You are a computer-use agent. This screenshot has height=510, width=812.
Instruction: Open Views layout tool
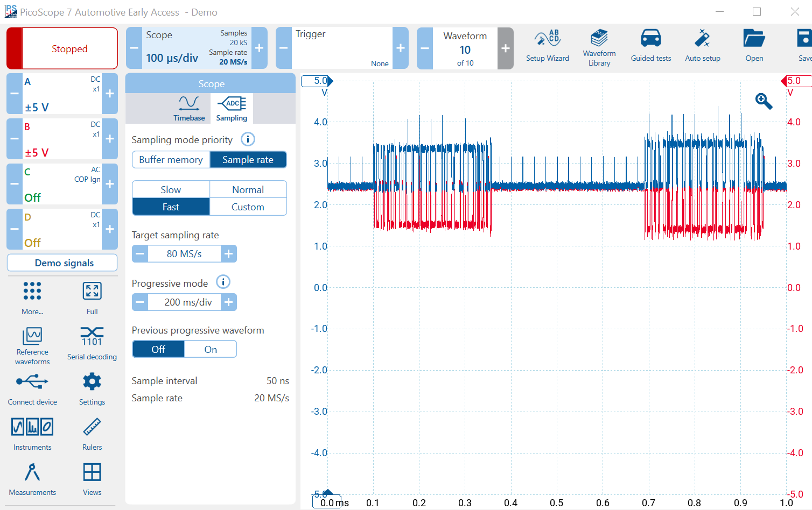tap(92, 479)
